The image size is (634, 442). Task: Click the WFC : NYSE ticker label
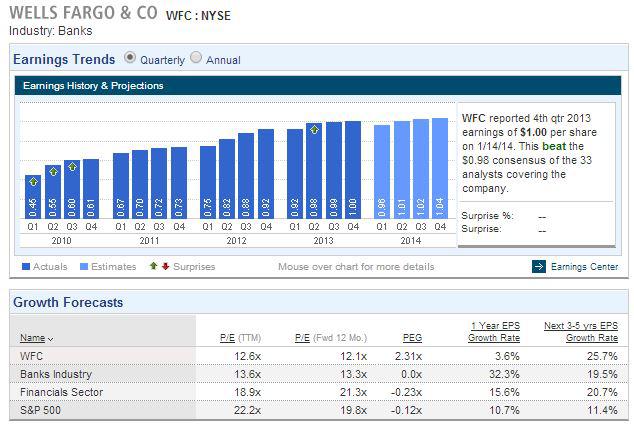[198, 16]
